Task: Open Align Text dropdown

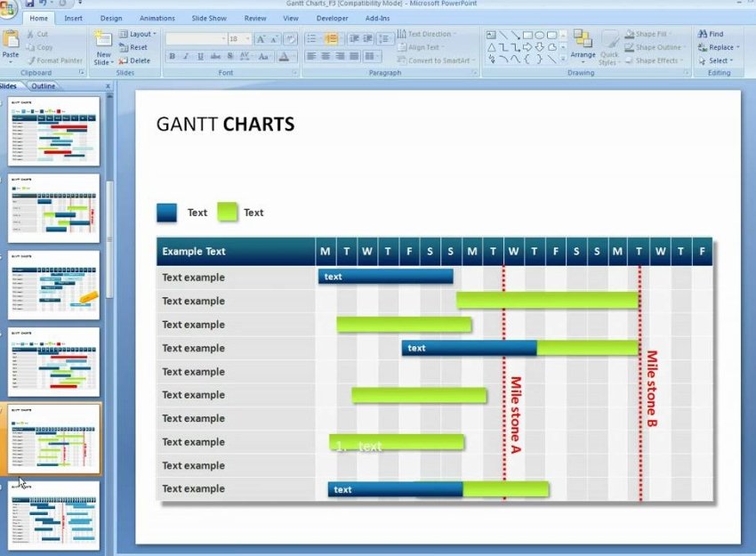Action: click(x=421, y=47)
